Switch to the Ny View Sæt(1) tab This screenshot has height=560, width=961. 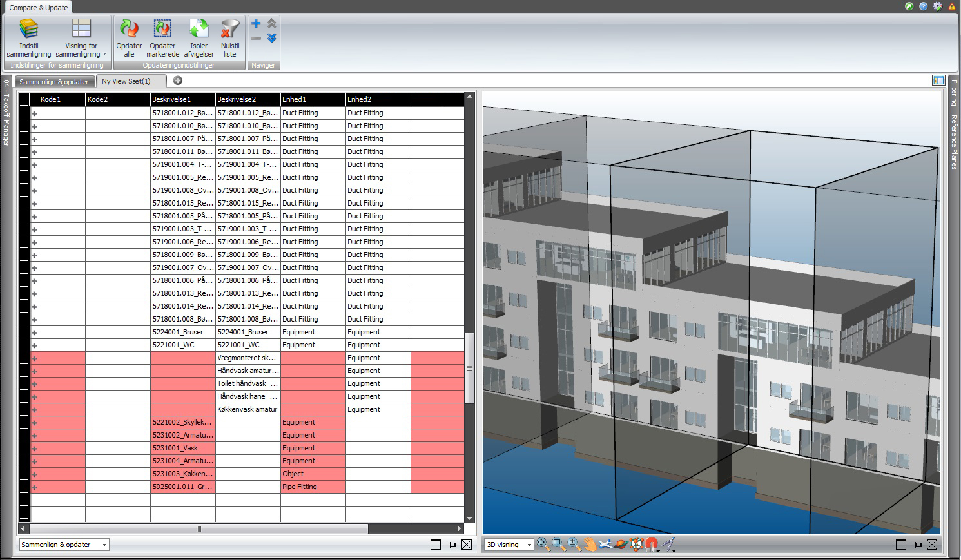(128, 81)
